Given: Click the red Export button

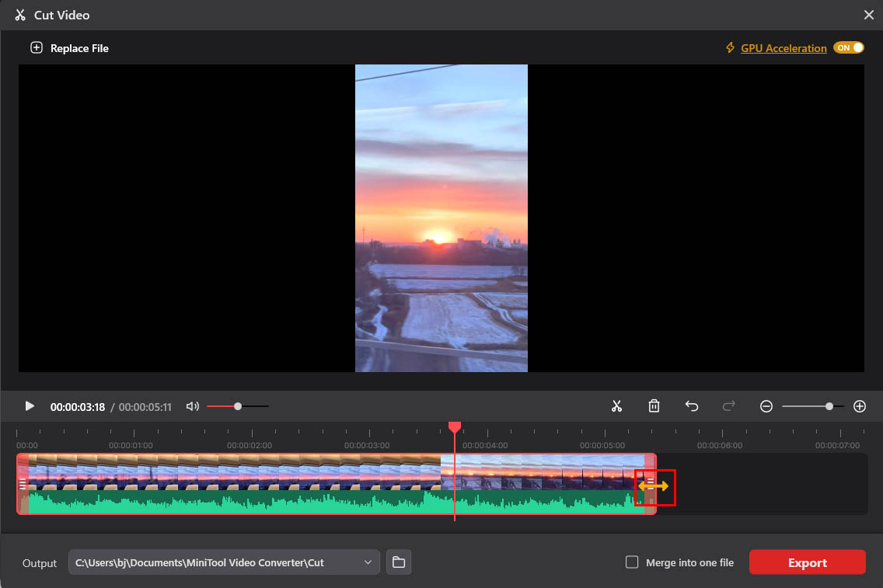Looking at the screenshot, I should [x=807, y=562].
